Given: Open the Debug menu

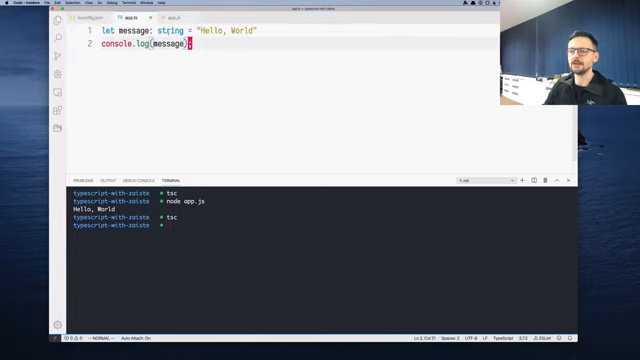Looking at the screenshot, I should (112, 3).
